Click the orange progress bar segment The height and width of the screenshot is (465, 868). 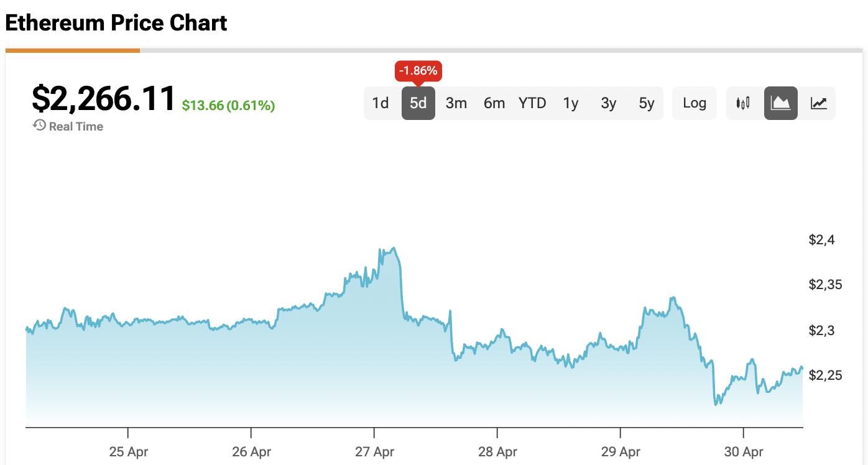point(73,50)
